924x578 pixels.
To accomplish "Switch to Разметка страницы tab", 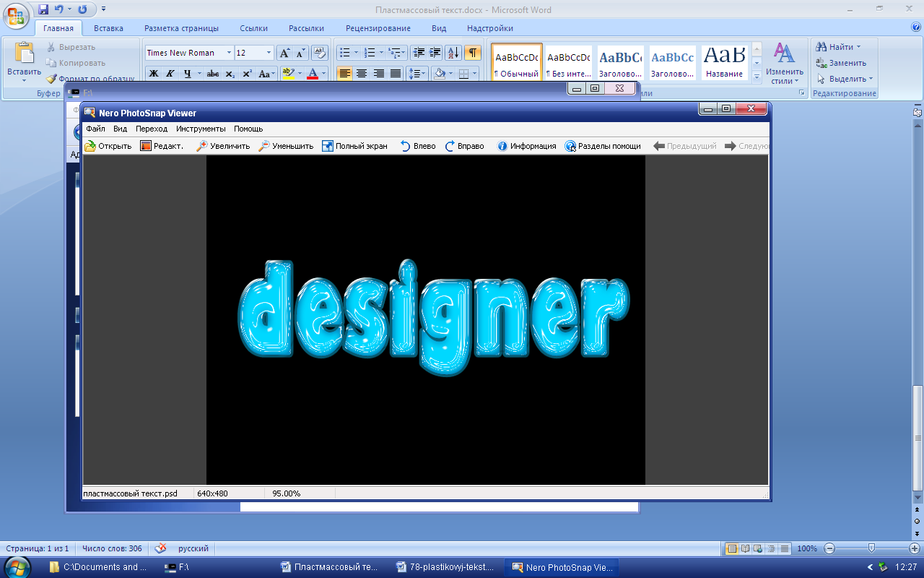I will tap(181, 28).
